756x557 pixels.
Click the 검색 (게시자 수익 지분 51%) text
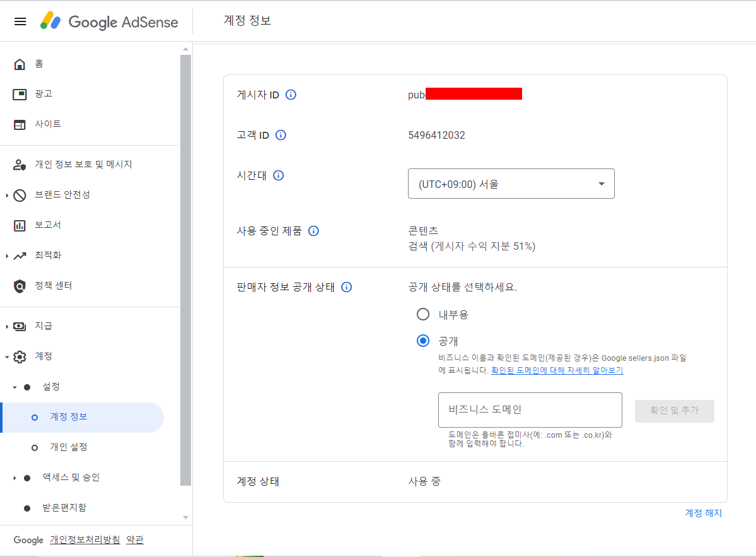tap(472, 246)
